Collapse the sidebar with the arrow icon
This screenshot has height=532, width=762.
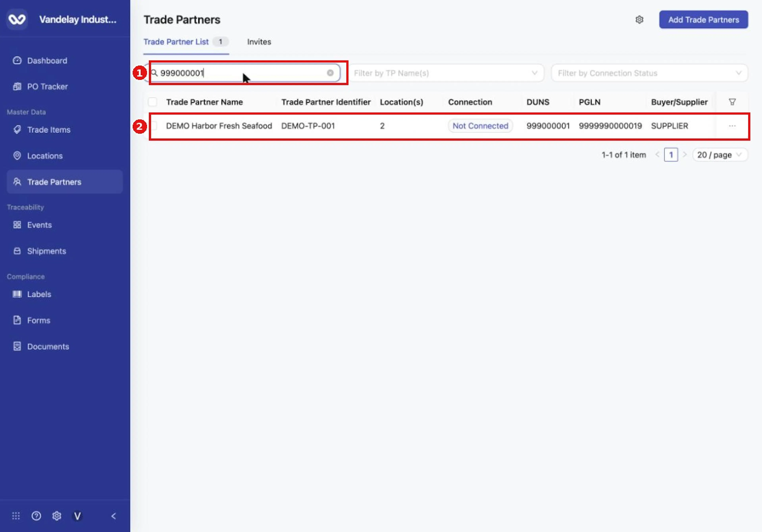click(x=114, y=516)
